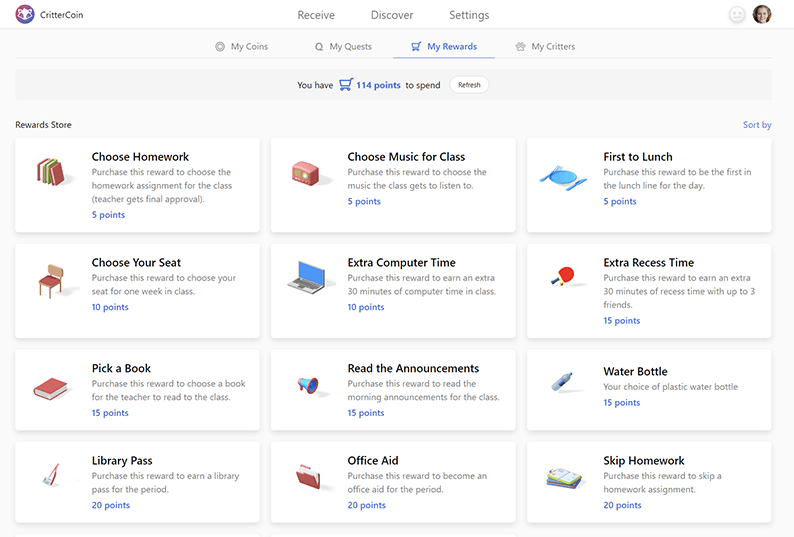The width and height of the screenshot is (794, 537).
Task: Switch to the My Critters tab
Action: pyautogui.click(x=545, y=47)
